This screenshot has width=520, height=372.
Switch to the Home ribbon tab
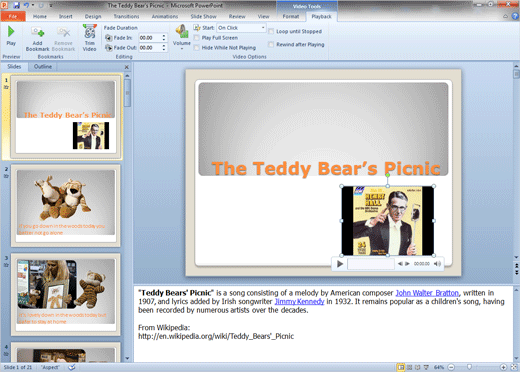(x=40, y=16)
